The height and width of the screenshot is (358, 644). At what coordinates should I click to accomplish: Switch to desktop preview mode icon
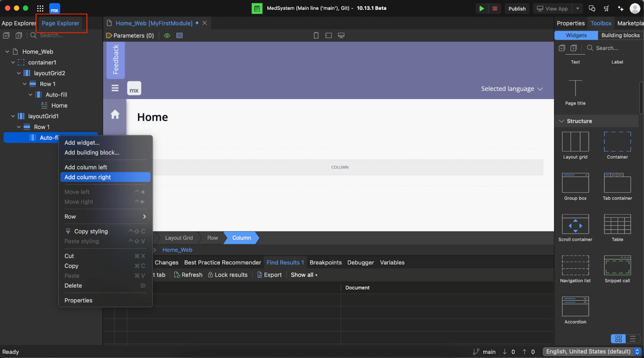pos(341,35)
